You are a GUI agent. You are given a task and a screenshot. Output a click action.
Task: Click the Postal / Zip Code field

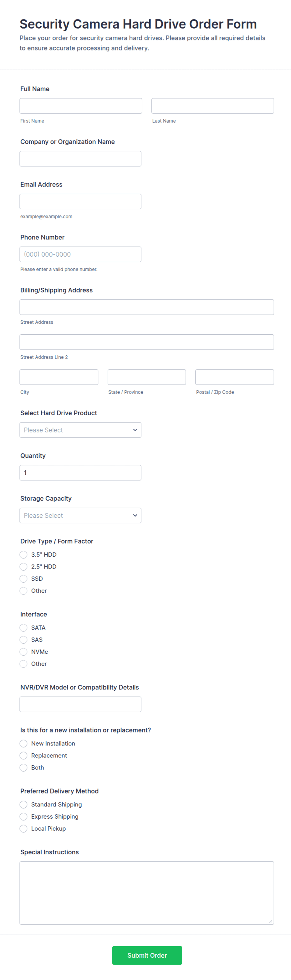(234, 377)
